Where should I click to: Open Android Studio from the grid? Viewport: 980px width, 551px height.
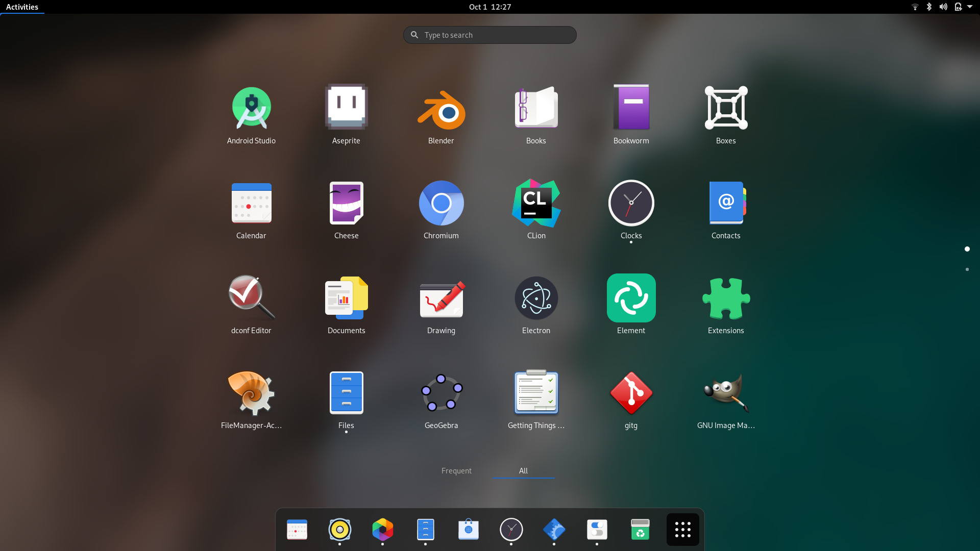coord(251,109)
